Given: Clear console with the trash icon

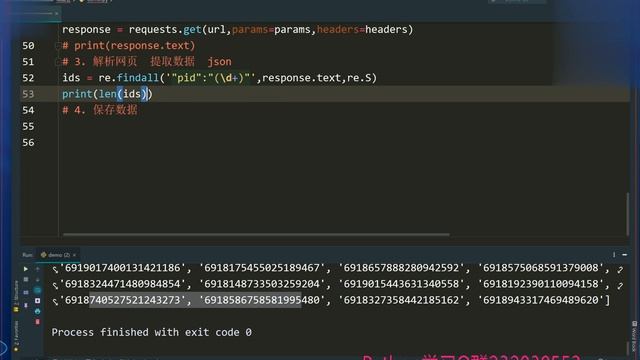Looking at the screenshot, I should click(x=38, y=322).
